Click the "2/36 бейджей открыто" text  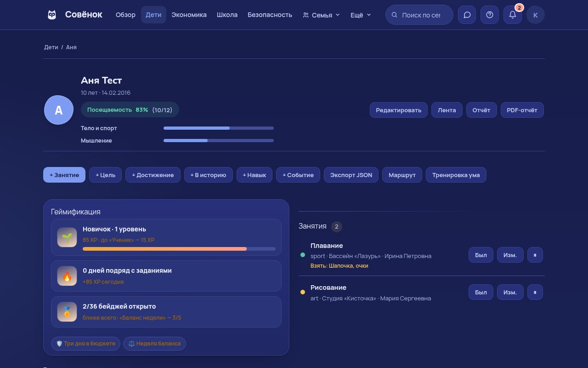119,306
